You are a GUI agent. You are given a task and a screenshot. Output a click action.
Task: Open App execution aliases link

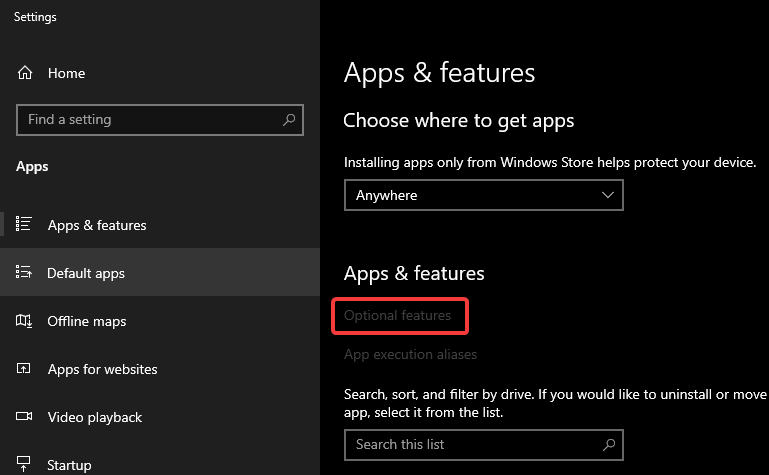point(410,354)
